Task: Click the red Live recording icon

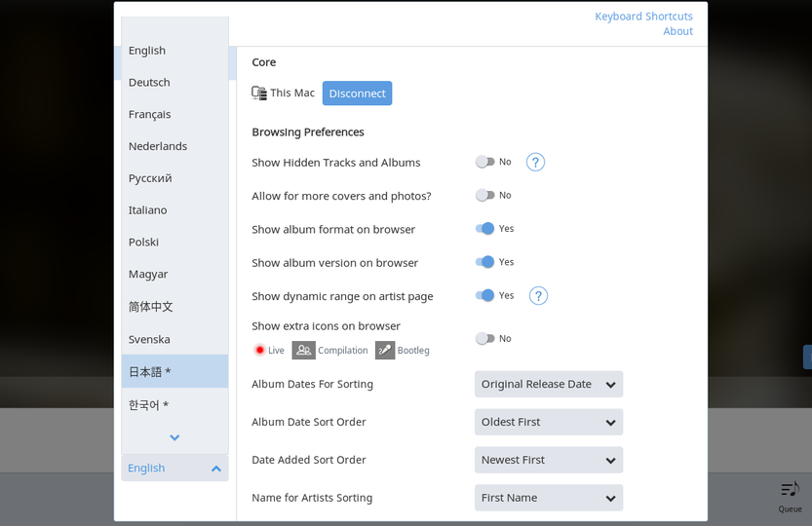Action: point(260,351)
